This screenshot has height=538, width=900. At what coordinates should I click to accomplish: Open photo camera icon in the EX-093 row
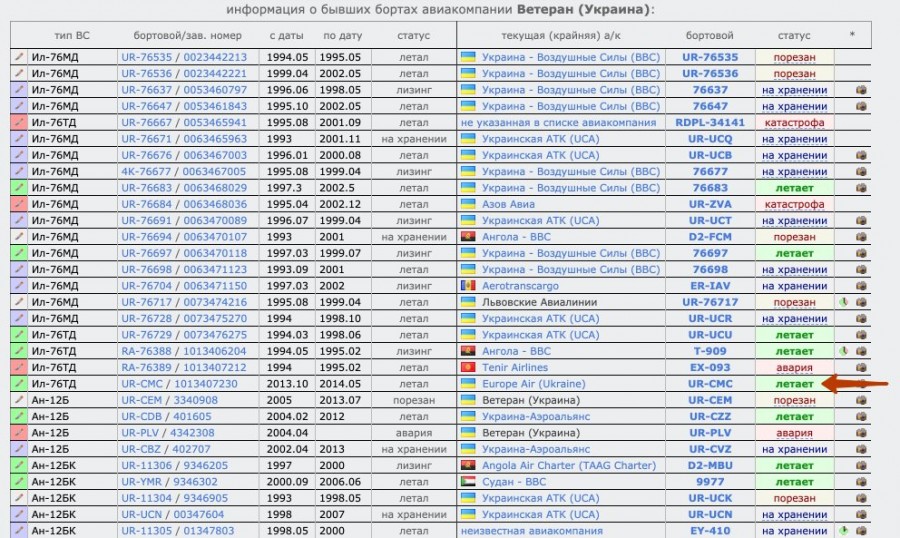861,367
